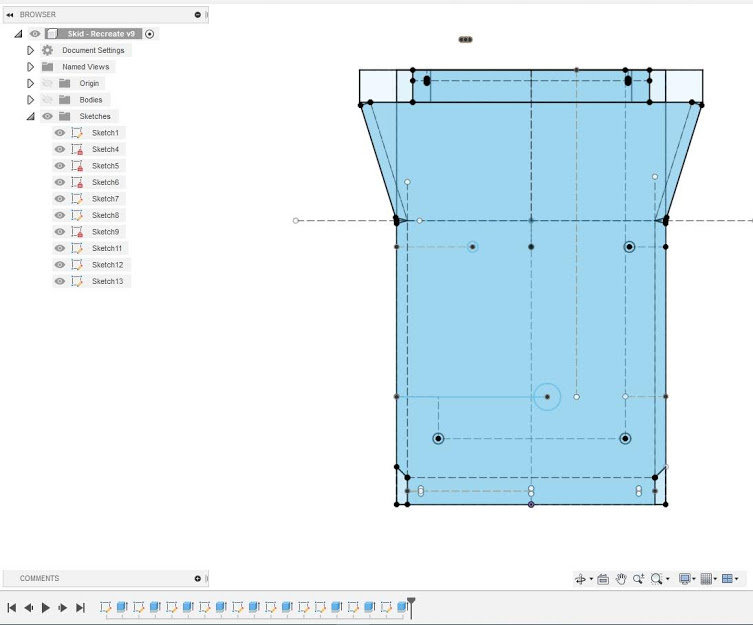
Task: Expand the Bodies node
Action: pos(30,99)
